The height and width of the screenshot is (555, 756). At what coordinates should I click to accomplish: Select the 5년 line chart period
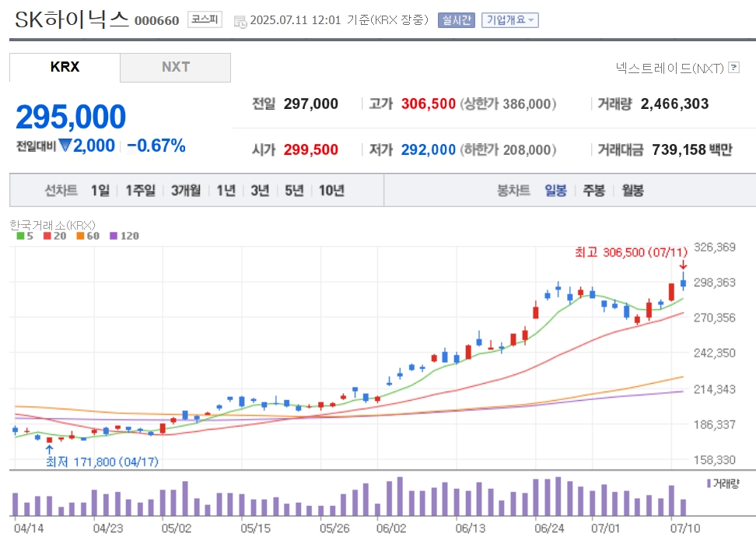point(294,190)
